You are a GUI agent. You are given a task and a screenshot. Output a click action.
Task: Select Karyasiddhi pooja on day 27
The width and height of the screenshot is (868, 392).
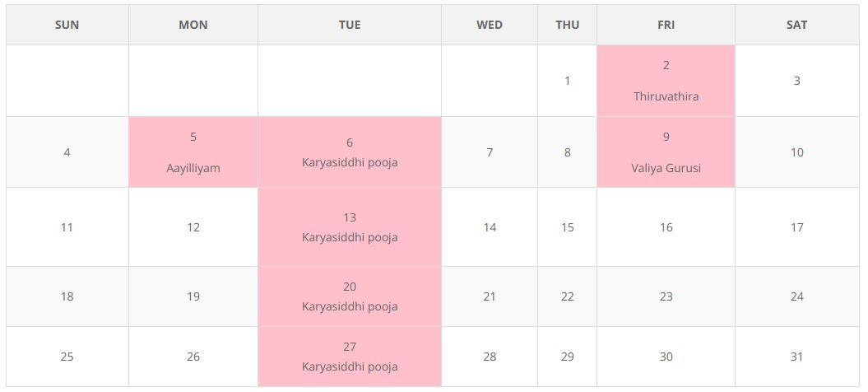(x=350, y=366)
